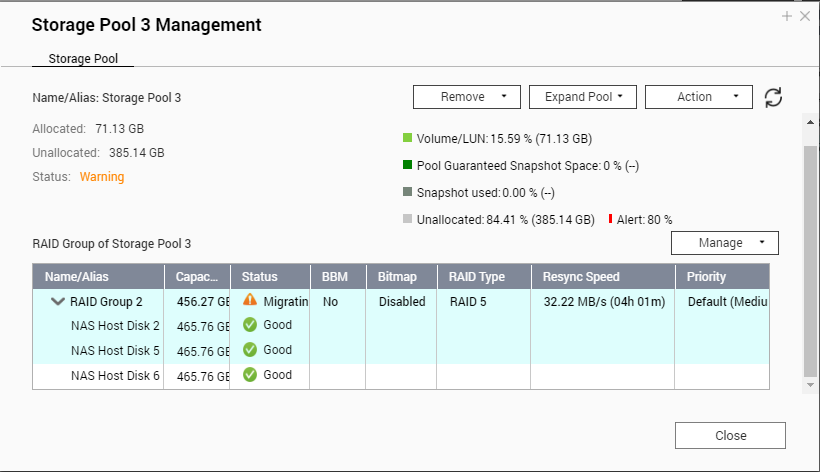Image resolution: width=820 pixels, height=472 pixels.
Task: Refresh the storage pool information
Action: pos(773,97)
